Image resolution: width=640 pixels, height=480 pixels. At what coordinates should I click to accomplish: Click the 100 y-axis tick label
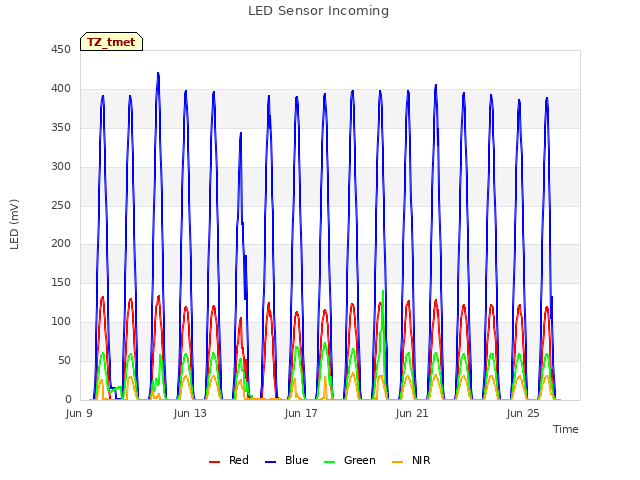[x=61, y=322]
